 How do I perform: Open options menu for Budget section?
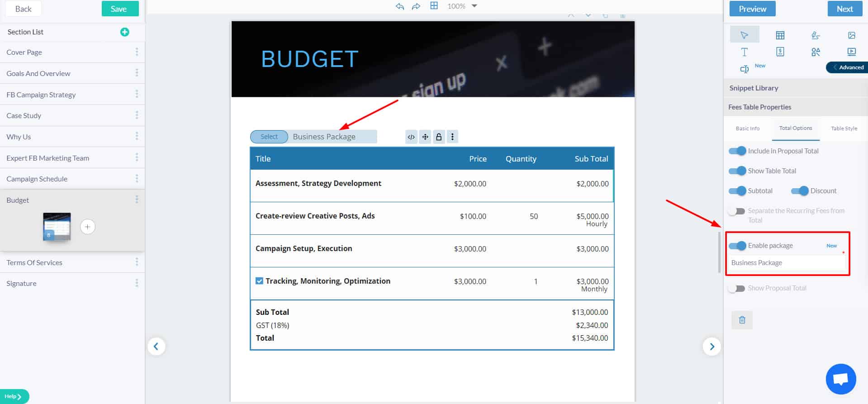[137, 200]
